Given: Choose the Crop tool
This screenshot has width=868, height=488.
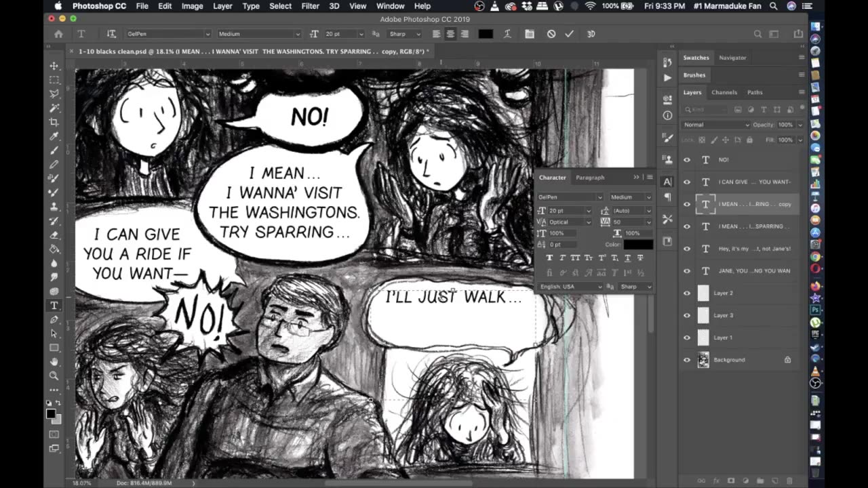Looking at the screenshot, I should [x=54, y=123].
